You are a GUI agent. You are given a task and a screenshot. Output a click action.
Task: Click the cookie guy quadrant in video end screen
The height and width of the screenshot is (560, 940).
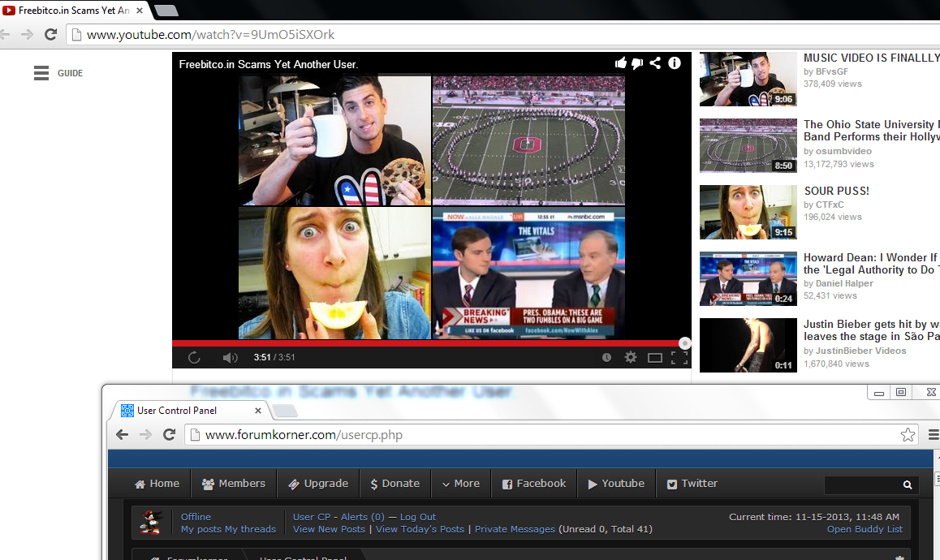pos(334,140)
